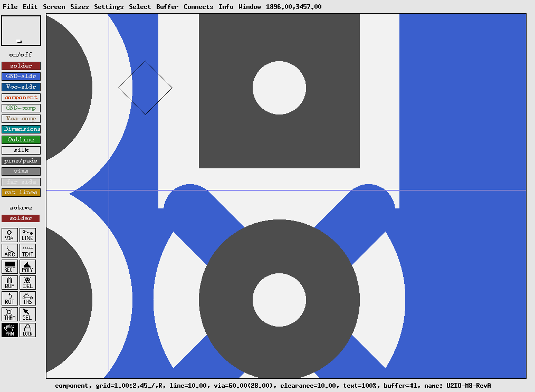535x392 pixels.
Task: Open the File menu
Action: coord(10,7)
